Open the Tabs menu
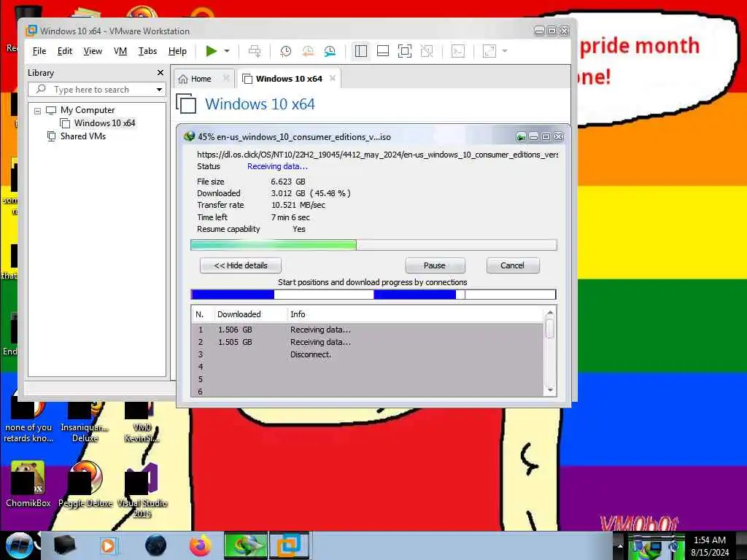The height and width of the screenshot is (560, 747). 147,51
